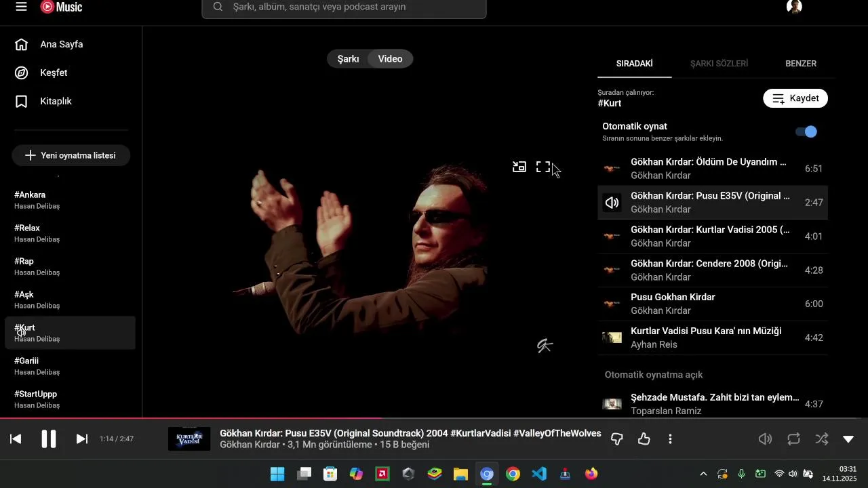The width and height of the screenshot is (868, 488).
Task: Switch player to Video mode
Action: click(391, 59)
